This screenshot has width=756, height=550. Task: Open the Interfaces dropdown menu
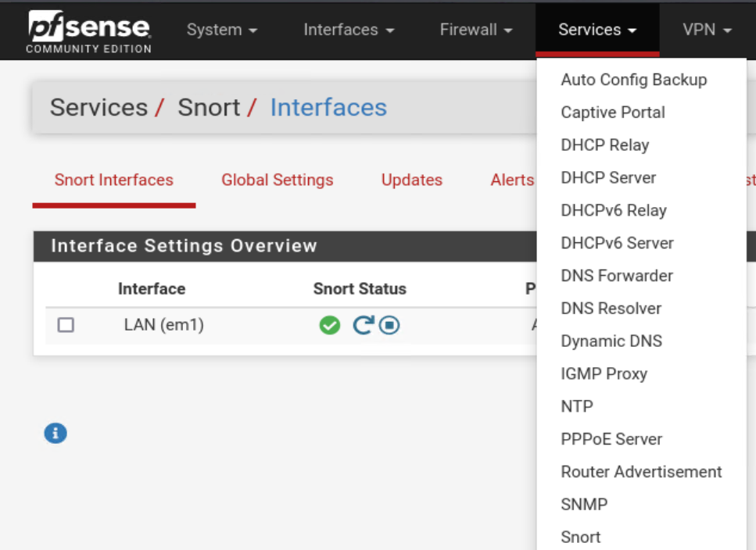click(349, 30)
